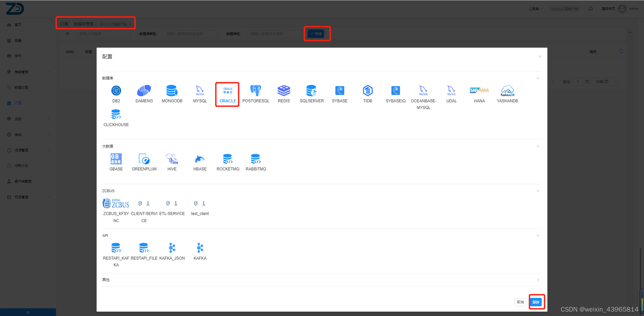Expand the 策略管理 sidebar menu
Viewport: 644px width, 316px height.
pos(29,72)
